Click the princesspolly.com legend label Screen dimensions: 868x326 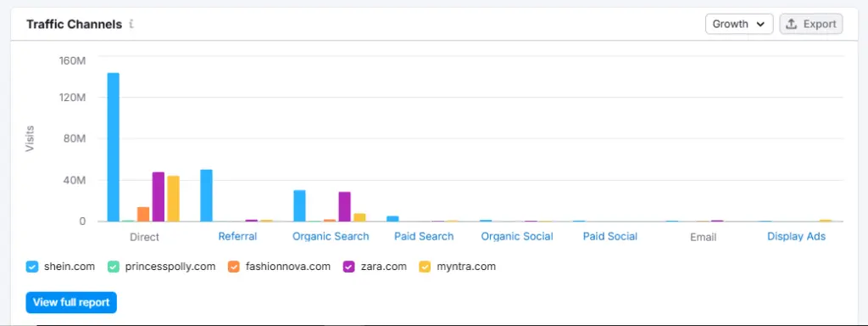click(170, 267)
